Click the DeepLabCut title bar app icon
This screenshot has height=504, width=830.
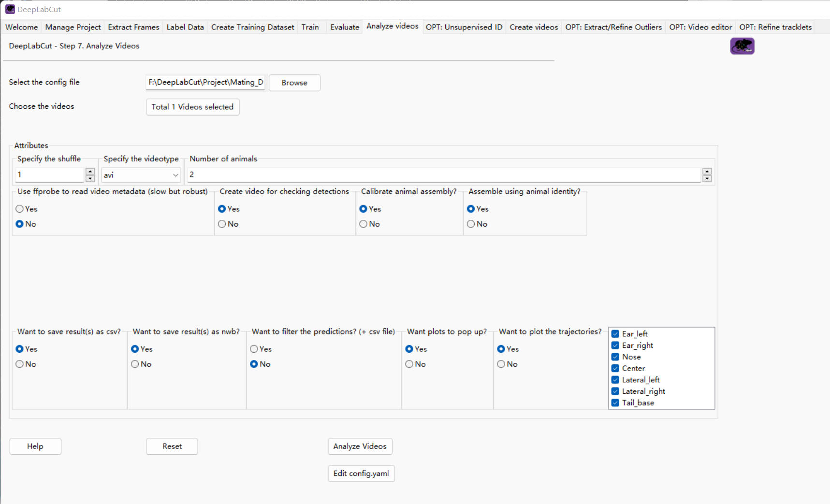click(10, 9)
